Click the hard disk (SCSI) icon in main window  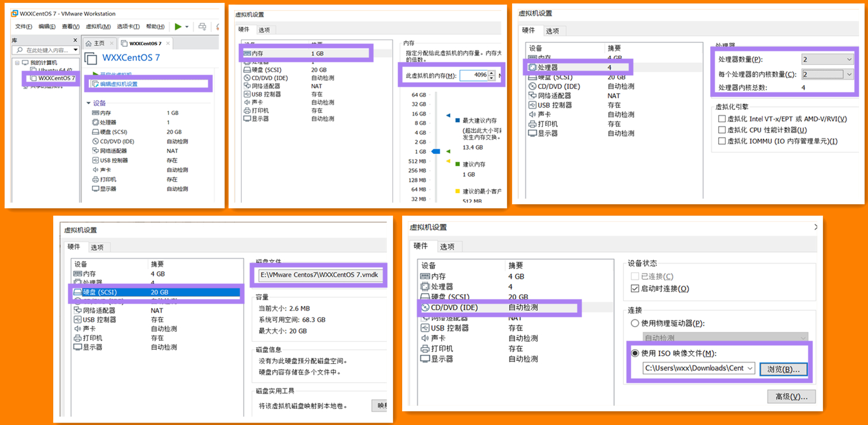[95, 132]
